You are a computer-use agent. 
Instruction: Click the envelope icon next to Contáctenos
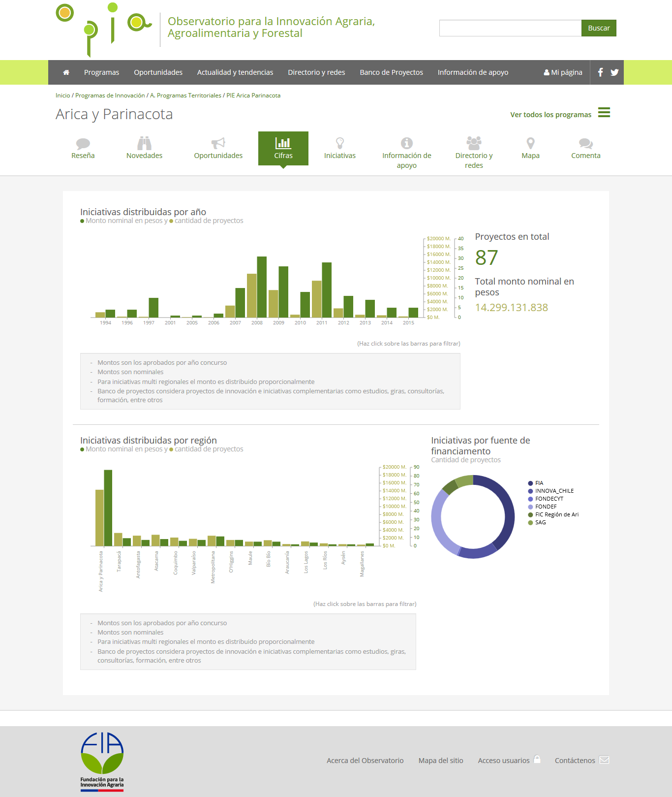coord(605,760)
